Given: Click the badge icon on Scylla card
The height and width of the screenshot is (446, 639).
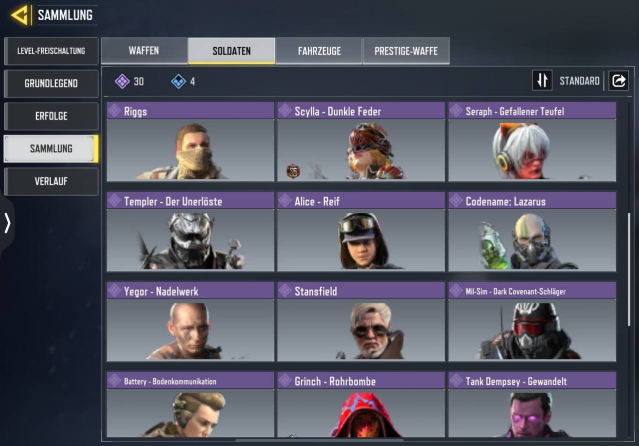Looking at the screenshot, I should click(x=293, y=171).
